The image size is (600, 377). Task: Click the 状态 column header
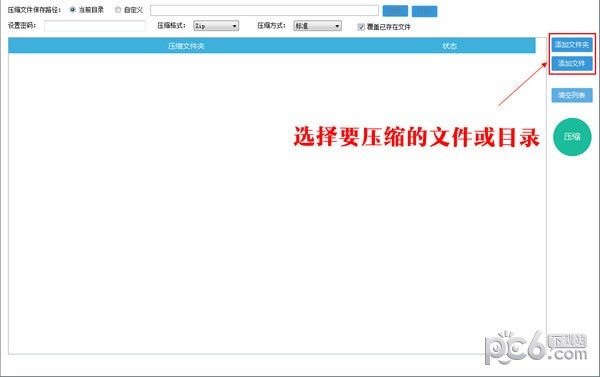coord(449,46)
